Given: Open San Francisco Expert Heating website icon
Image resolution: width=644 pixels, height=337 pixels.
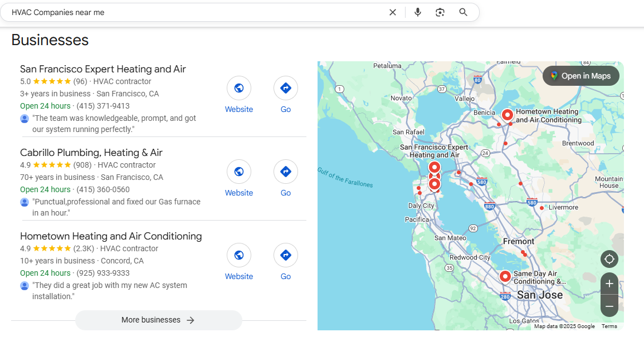Looking at the screenshot, I should click(x=239, y=88).
